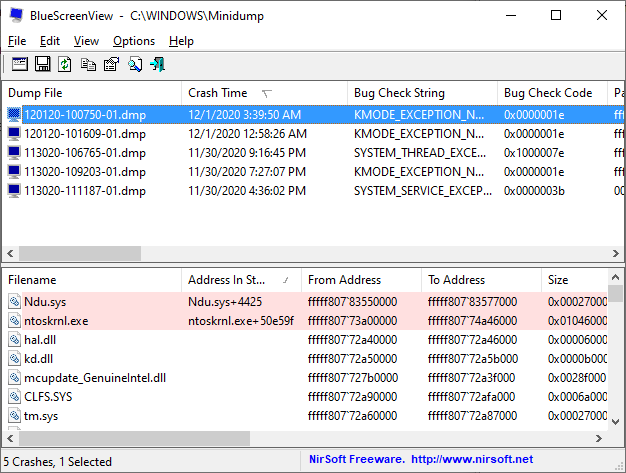Click lower pane horizontal scroll right arrow
This screenshot has width=626, height=473.
[x=598, y=438]
